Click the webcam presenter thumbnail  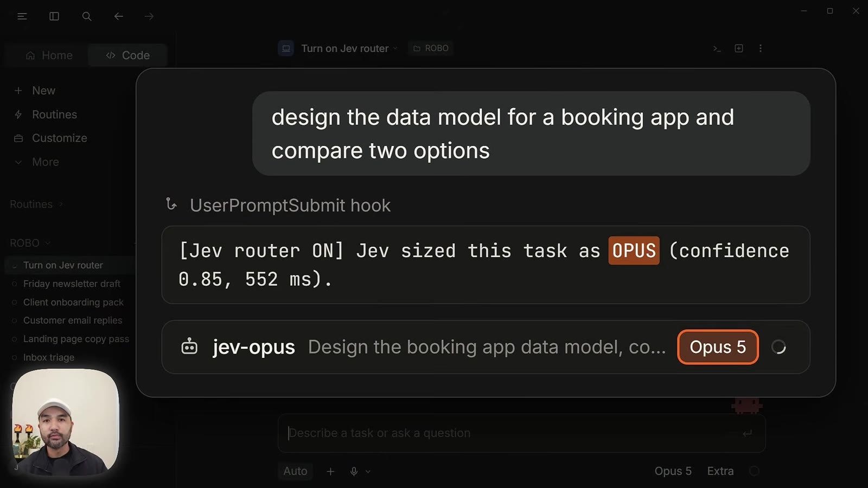coord(65,422)
